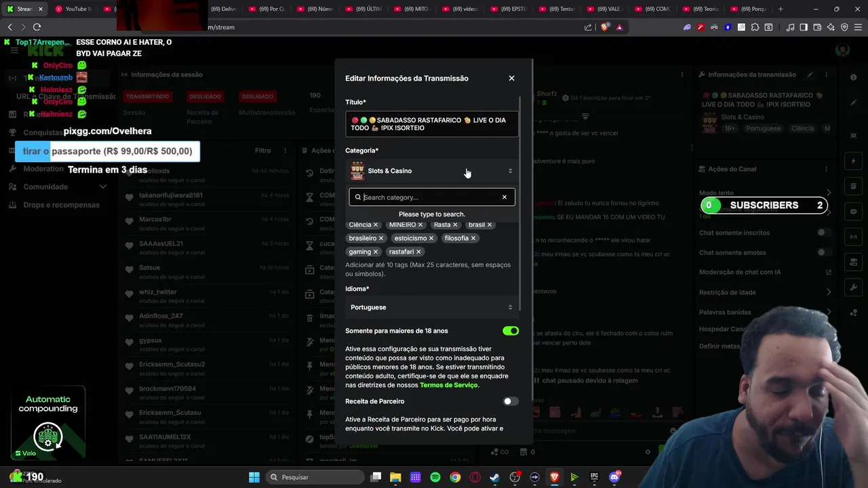Open Moderação de chat com IA external link
This screenshot has height=488, width=868.
click(x=829, y=272)
